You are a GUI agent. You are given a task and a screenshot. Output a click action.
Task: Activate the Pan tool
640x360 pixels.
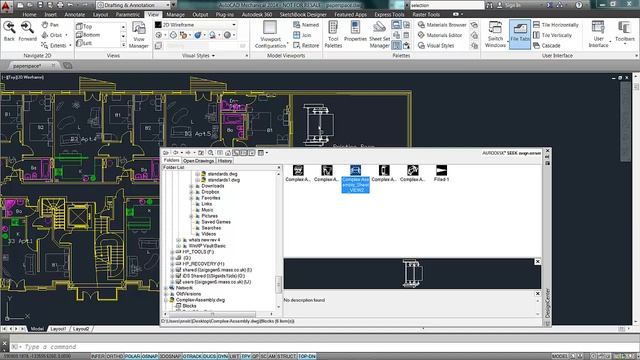point(50,25)
